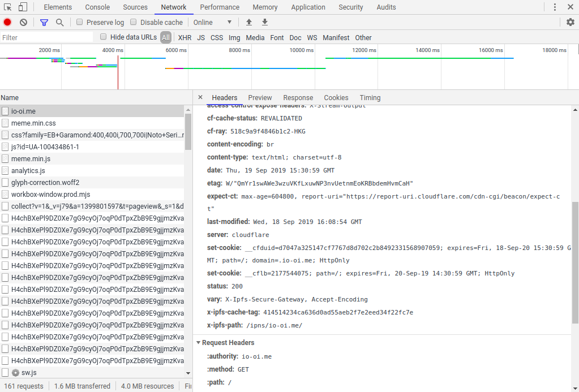Click the red load-event line in timeline
The image size is (579, 392).
(x=118, y=72)
